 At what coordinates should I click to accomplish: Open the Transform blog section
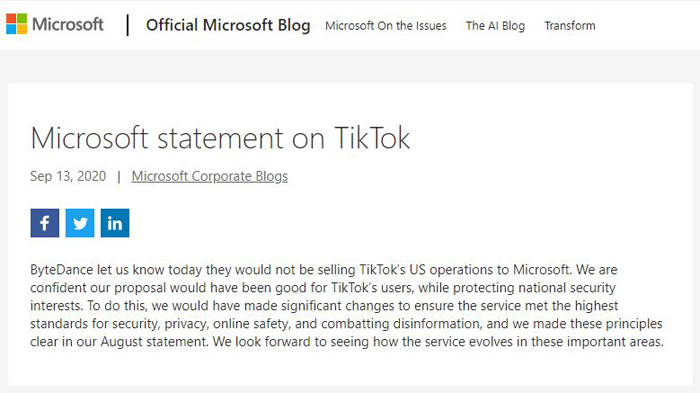click(x=570, y=26)
